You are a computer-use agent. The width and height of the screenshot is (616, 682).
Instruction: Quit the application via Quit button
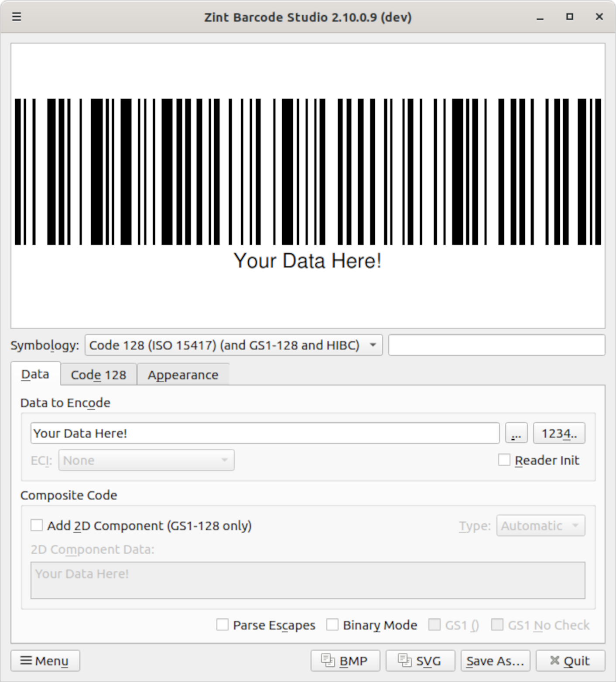tap(570, 661)
